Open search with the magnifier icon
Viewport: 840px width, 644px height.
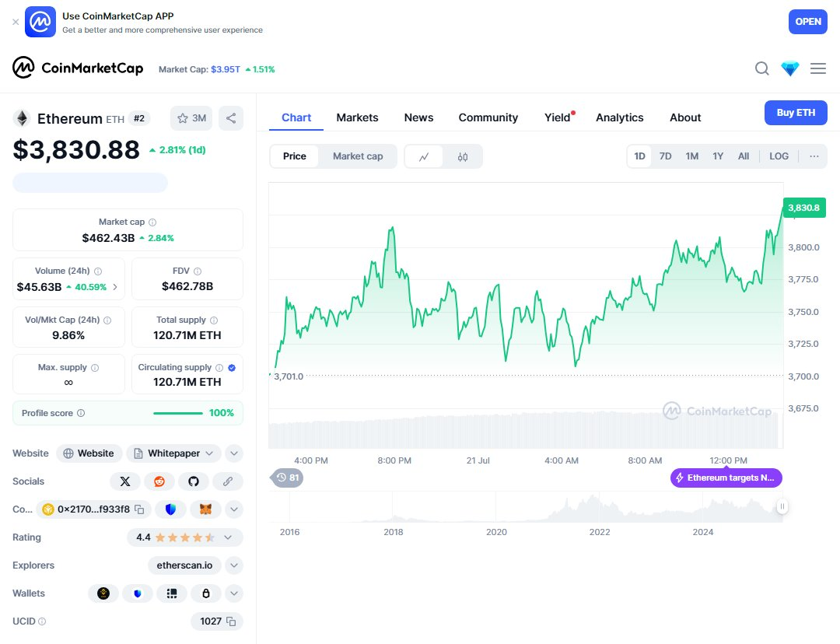[x=761, y=68]
